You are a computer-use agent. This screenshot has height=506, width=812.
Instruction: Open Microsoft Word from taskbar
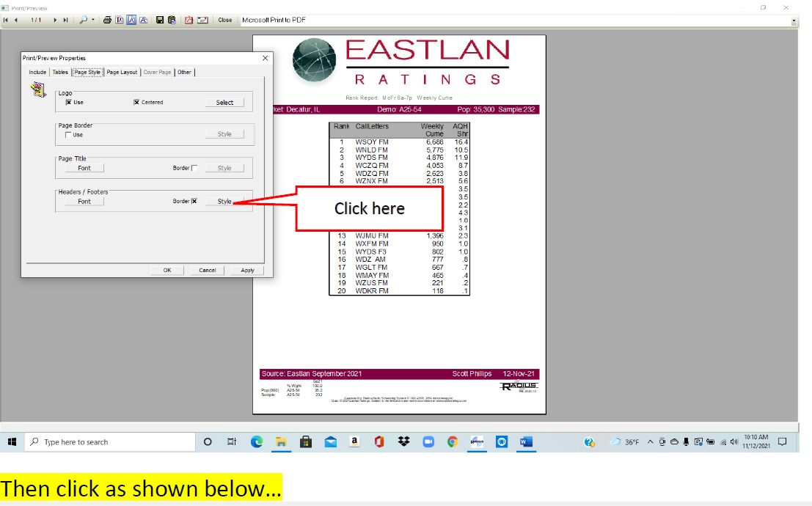tap(526, 441)
